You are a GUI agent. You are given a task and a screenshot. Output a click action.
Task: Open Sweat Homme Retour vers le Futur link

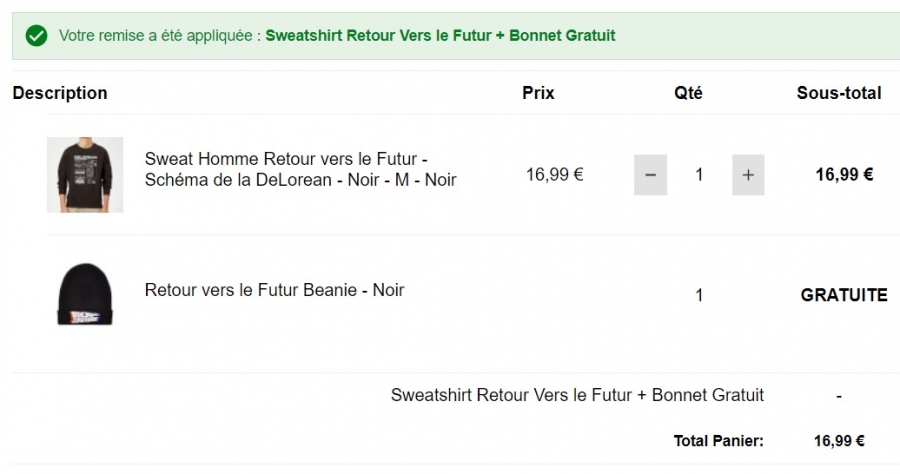[x=300, y=169]
